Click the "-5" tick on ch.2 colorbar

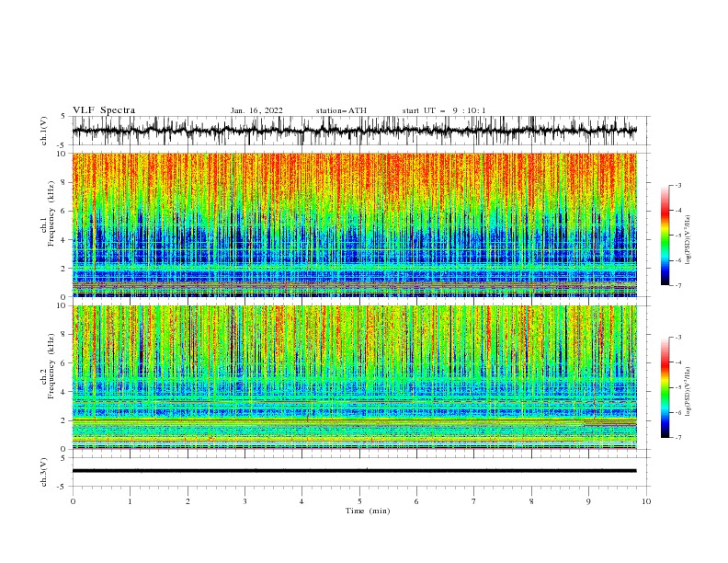(x=677, y=387)
